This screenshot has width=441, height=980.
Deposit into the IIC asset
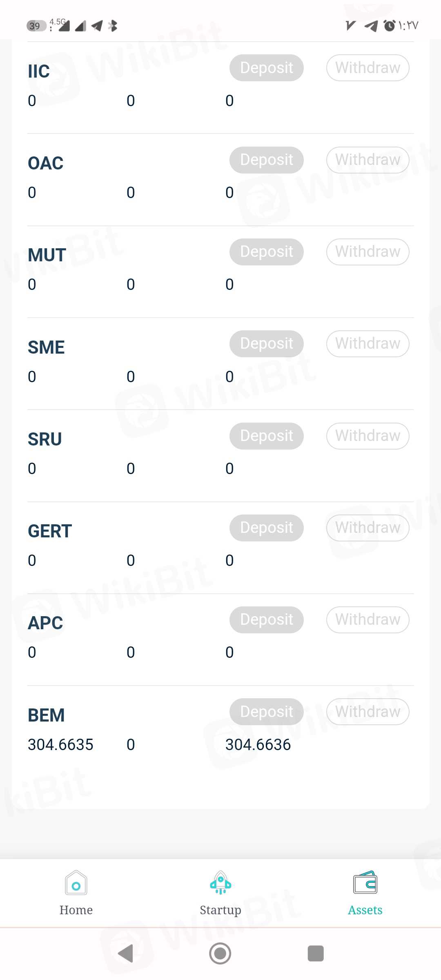point(266,68)
